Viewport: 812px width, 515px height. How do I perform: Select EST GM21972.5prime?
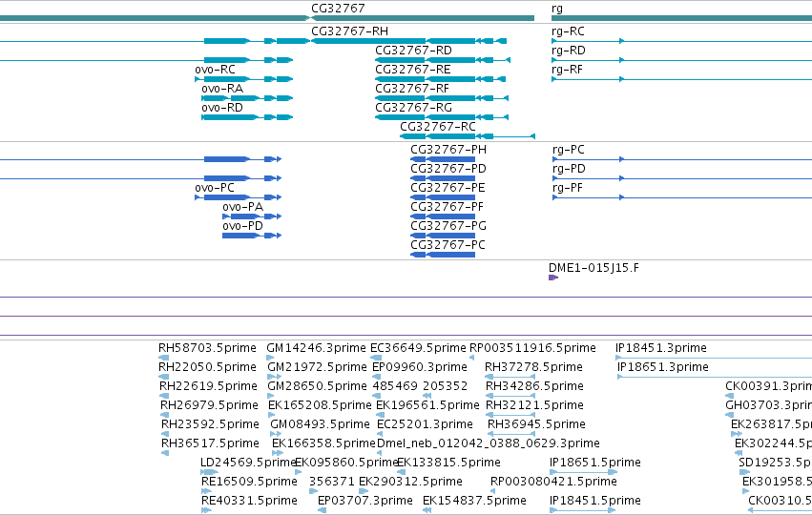274,377
